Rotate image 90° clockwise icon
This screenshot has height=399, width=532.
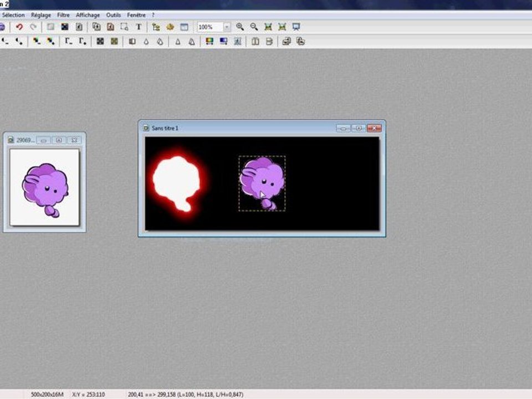click(x=300, y=42)
